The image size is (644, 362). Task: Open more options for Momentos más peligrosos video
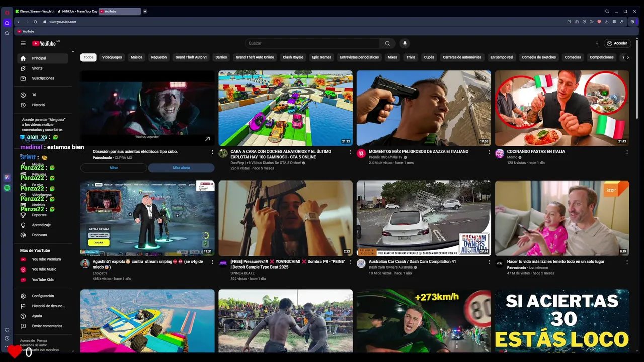(x=489, y=152)
